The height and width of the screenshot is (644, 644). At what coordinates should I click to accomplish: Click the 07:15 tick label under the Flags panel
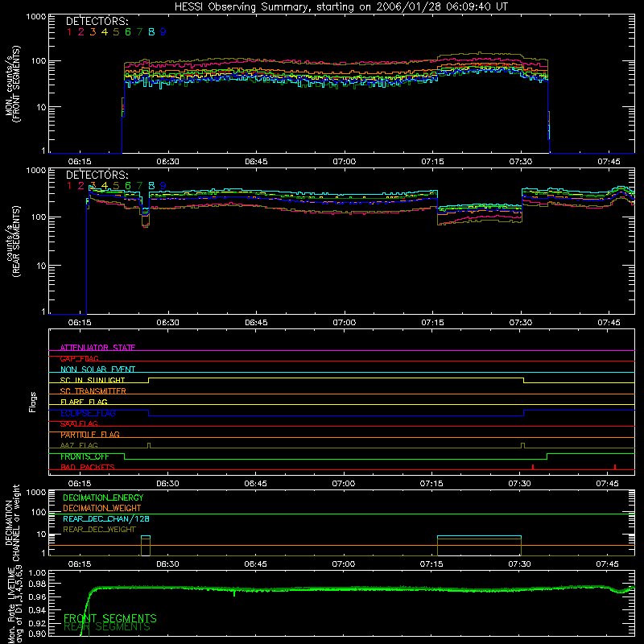431,484
